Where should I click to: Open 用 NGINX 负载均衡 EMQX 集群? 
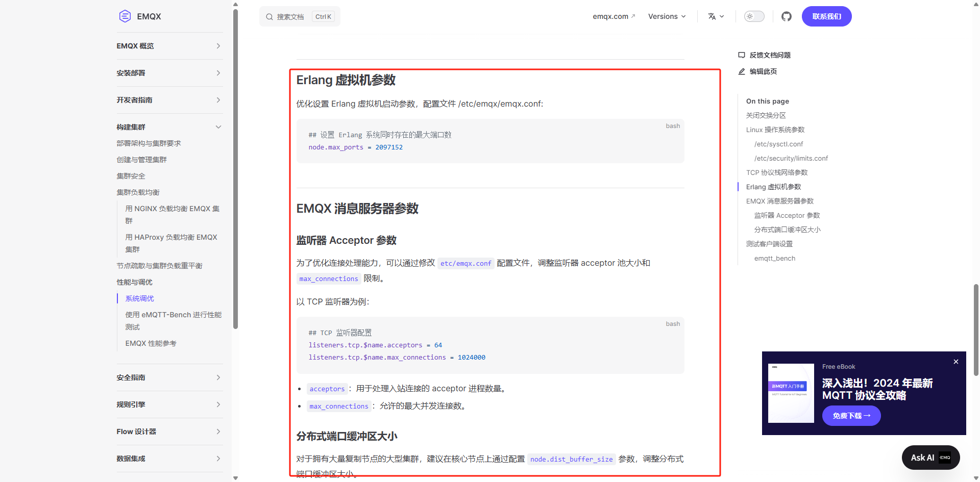[173, 215]
